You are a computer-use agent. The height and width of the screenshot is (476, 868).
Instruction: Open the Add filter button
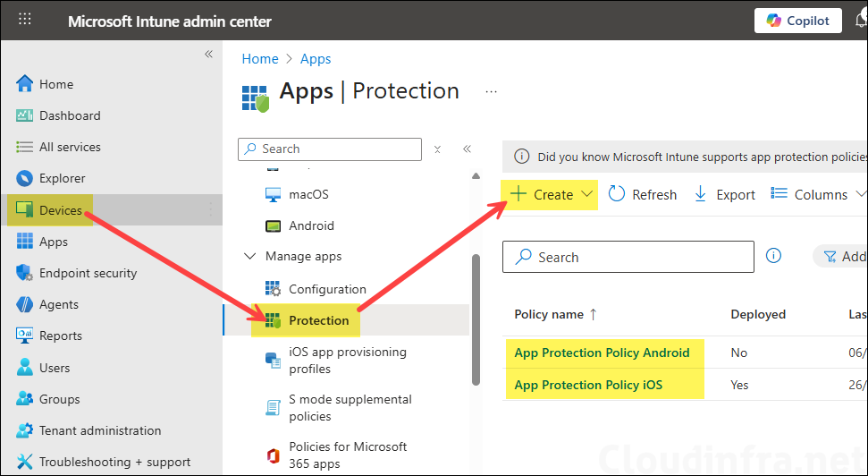click(839, 256)
